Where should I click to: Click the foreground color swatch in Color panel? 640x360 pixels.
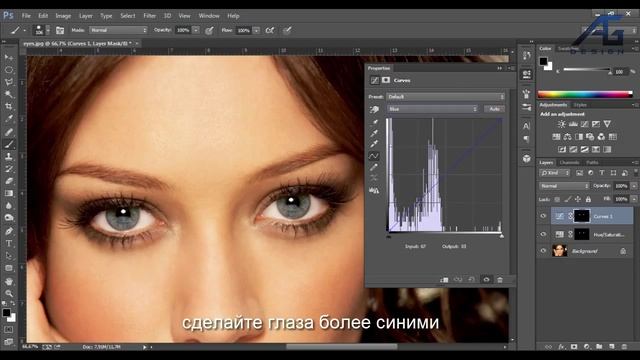pyautogui.click(x=543, y=61)
